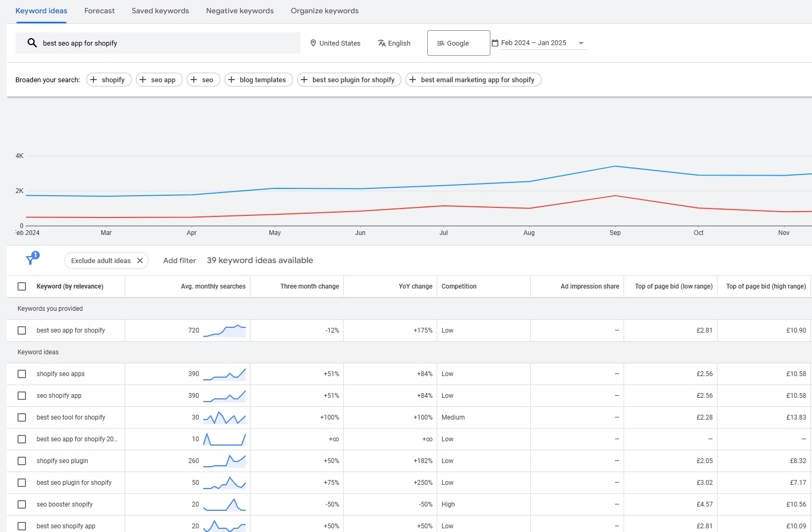Screen dimensions: 812x532
Task: Click the blue line peak at Sep
Action: pos(615,167)
